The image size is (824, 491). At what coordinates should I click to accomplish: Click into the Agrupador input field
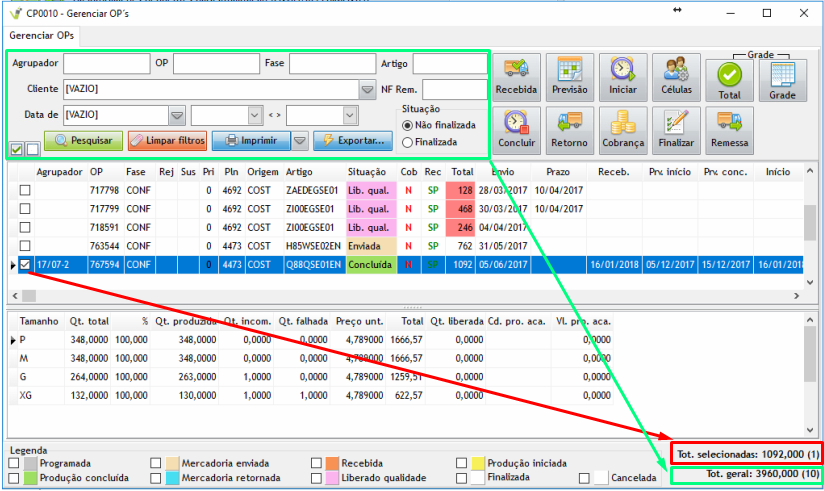(x=106, y=63)
